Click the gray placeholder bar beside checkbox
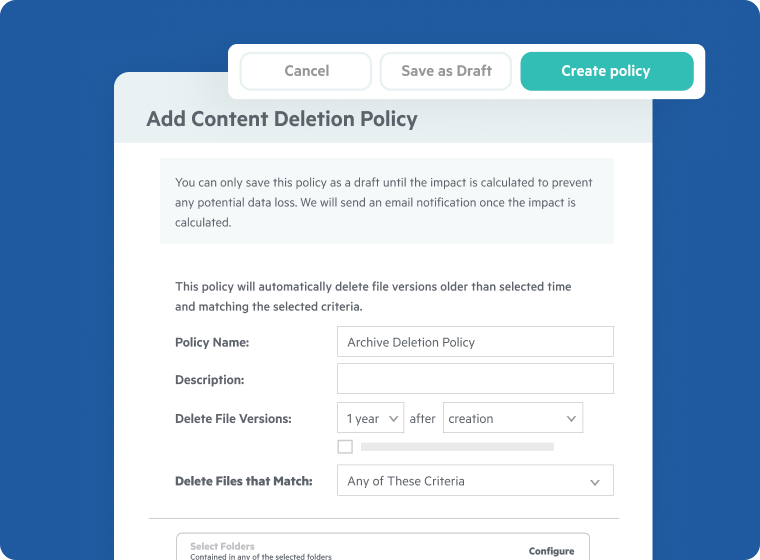 pyautogui.click(x=457, y=447)
